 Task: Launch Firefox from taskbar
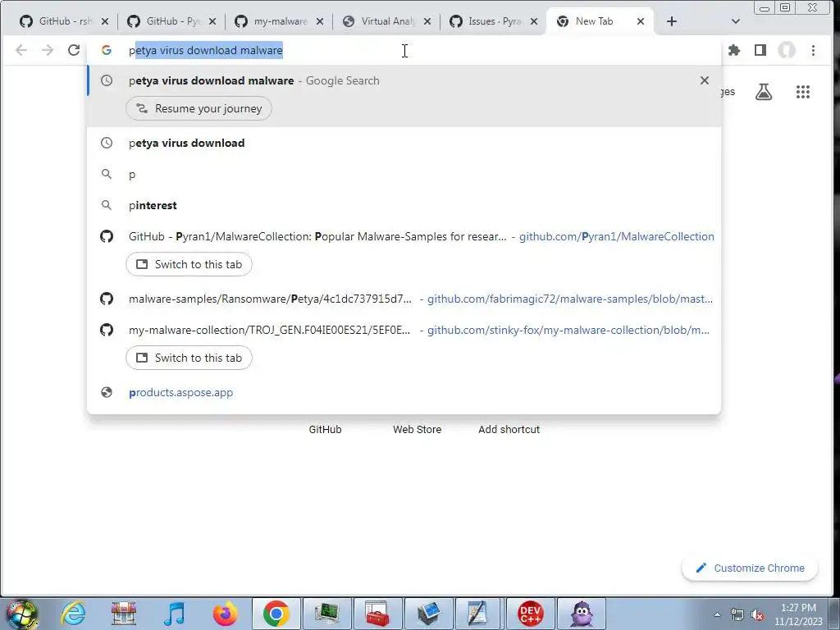pyautogui.click(x=225, y=614)
